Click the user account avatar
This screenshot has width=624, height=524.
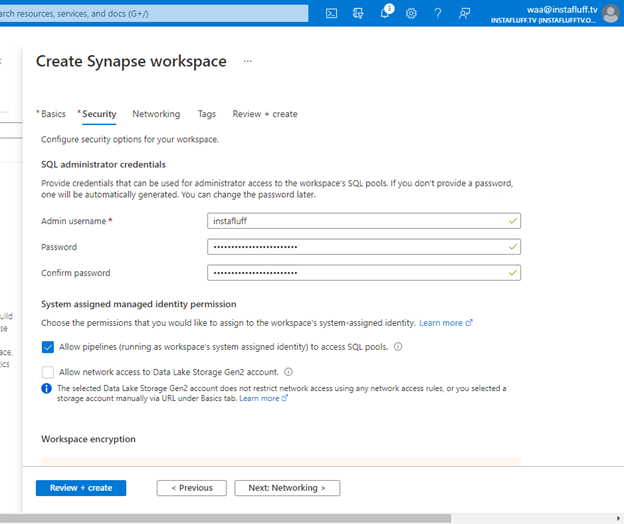pyautogui.click(x=610, y=13)
